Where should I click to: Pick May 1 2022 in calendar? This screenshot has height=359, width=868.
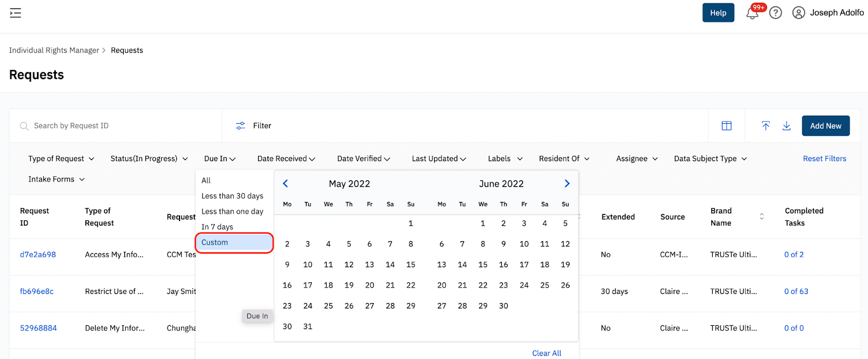(411, 223)
